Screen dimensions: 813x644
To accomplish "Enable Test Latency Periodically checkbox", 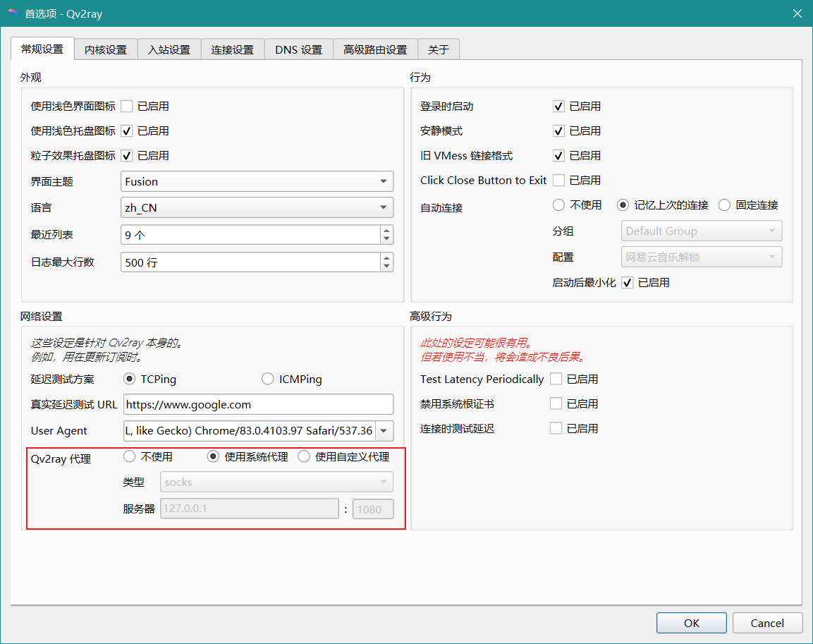I will (x=556, y=379).
